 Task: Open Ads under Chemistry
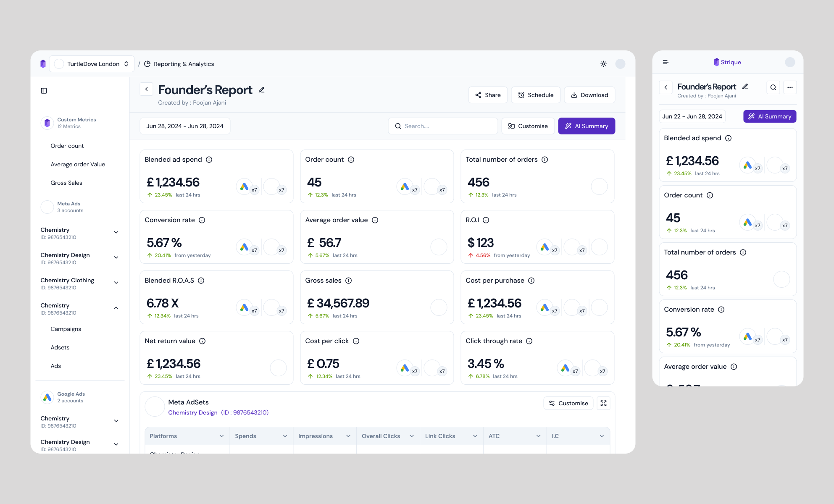[56, 366]
